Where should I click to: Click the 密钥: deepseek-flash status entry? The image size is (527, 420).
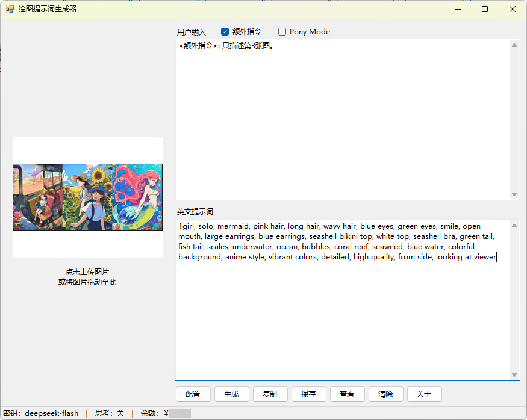[x=41, y=413]
